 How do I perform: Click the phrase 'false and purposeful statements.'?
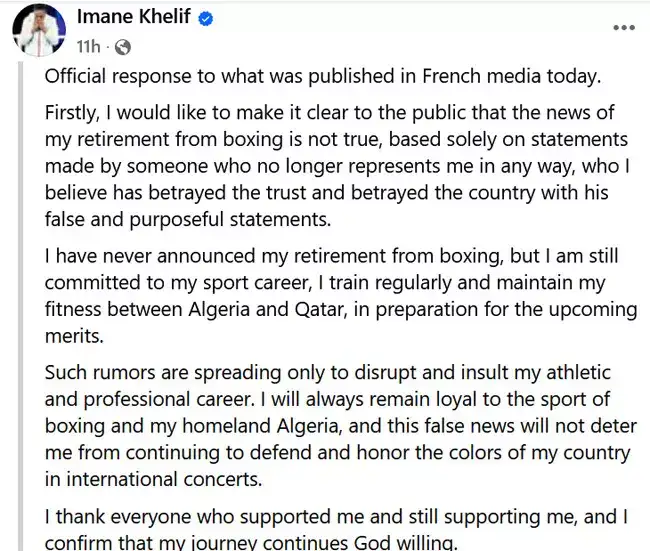click(x=188, y=220)
